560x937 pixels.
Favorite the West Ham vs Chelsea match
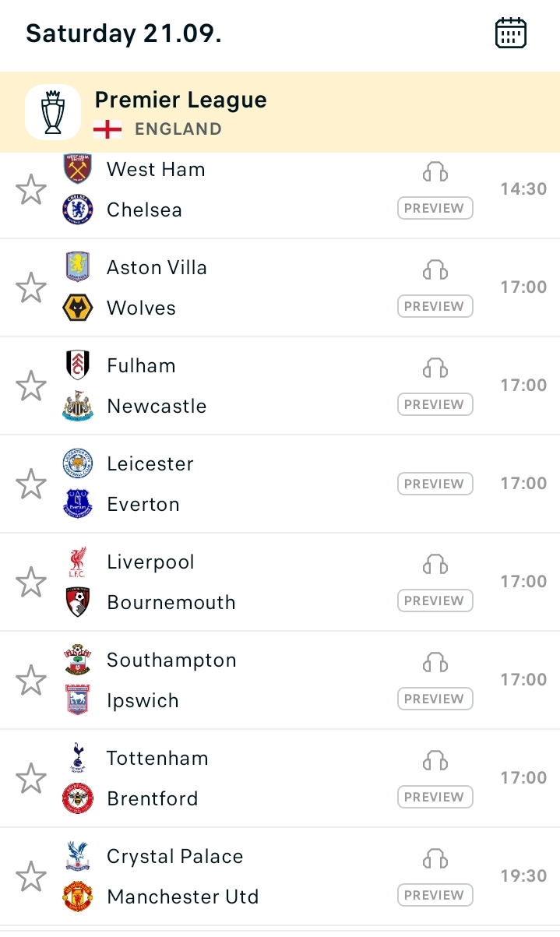click(x=31, y=189)
